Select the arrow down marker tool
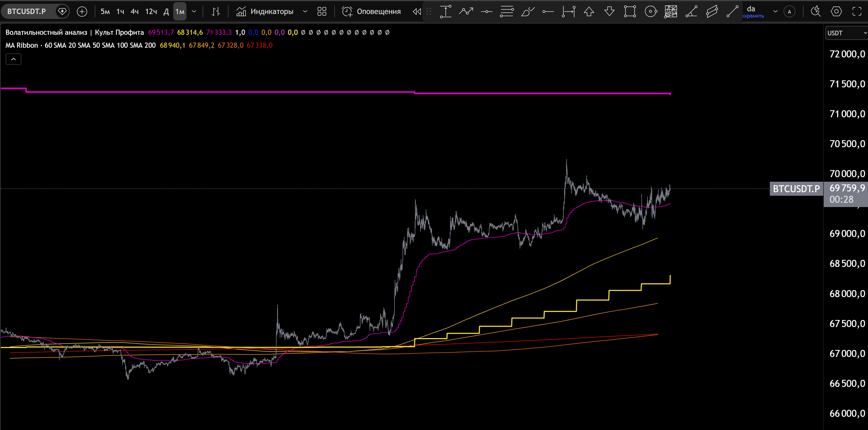Screen dimensions: 868x430 tap(609, 11)
